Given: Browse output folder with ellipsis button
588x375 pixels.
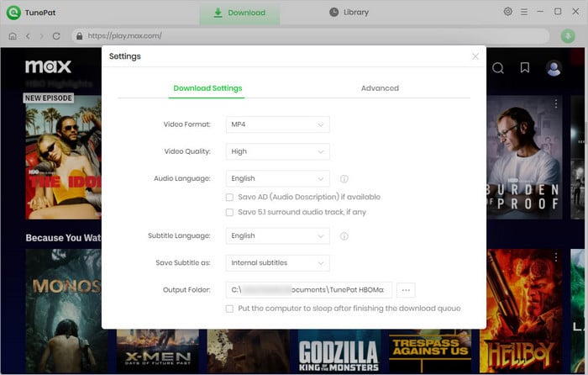Looking at the screenshot, I should [x=406, y=290].
